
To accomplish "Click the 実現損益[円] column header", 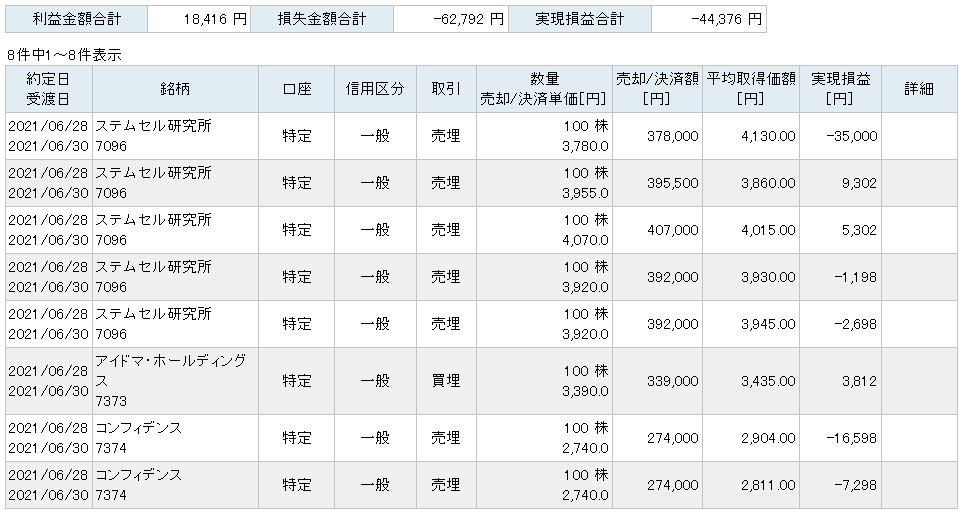I will pyautogui.click(x=840, y=89).
